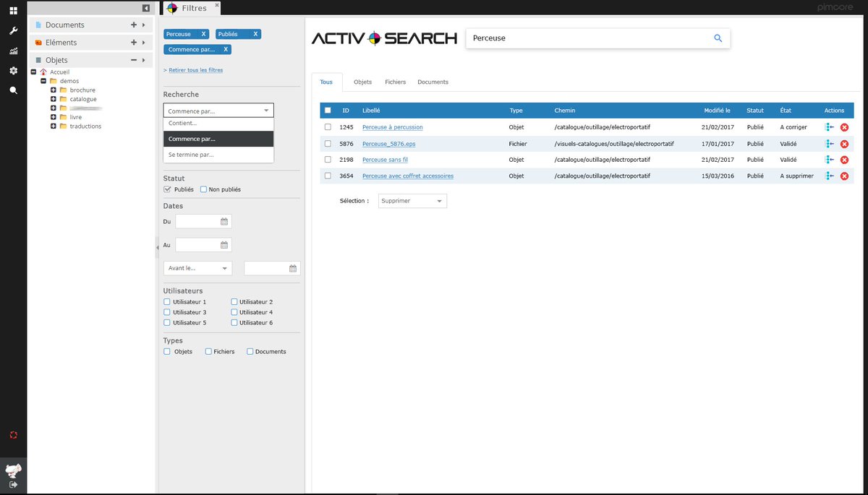The width and height of the screenshot is (868, 495).
Task: Open calendar for the Avant le date field
Action: [x=293, y=268]
